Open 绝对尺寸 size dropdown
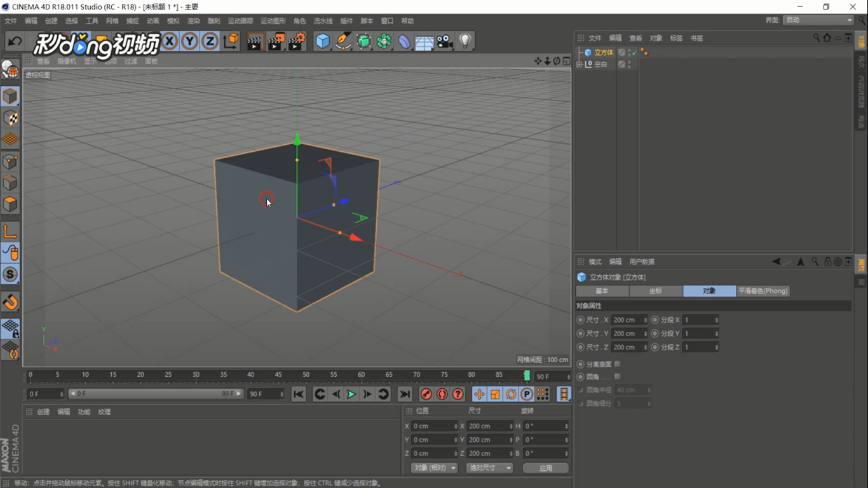868x488 pixels. [x=489, y=468]
